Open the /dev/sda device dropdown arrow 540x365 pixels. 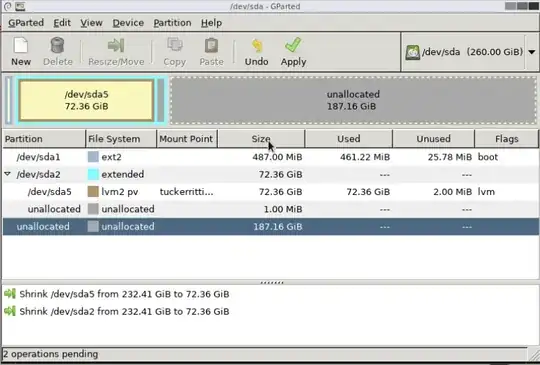532,52
